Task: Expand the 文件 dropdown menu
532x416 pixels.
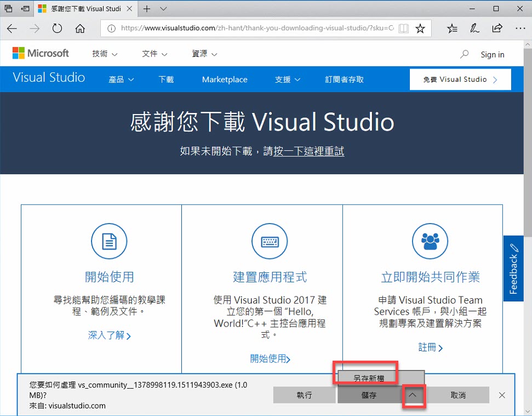Action: click(155, 54)
